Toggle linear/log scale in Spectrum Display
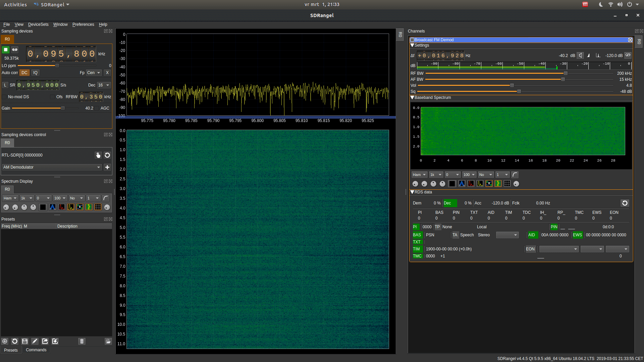 (106, 198)
